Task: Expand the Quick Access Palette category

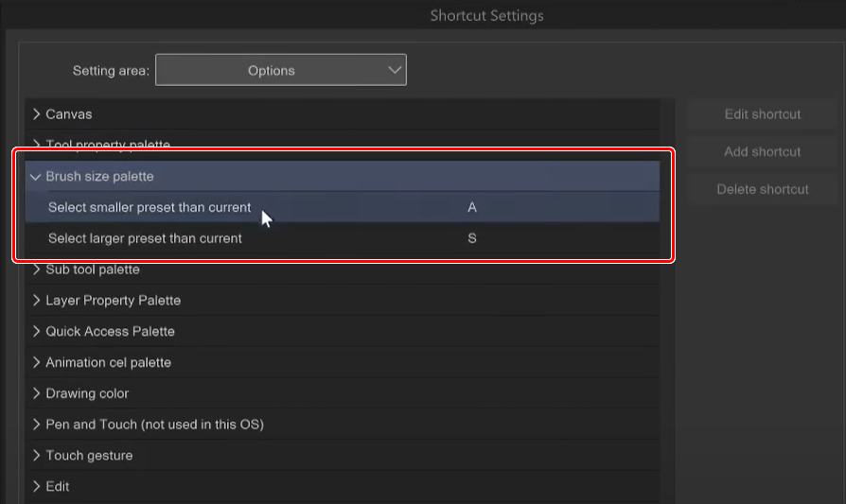Action: [36, 332]
